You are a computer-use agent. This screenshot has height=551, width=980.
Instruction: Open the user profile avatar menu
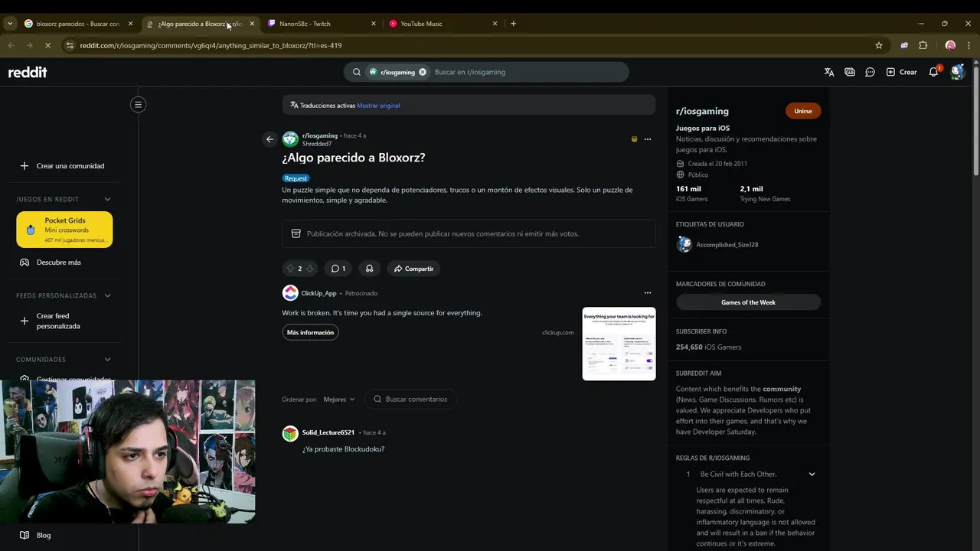pyautogui.click(x=957, y=72)
